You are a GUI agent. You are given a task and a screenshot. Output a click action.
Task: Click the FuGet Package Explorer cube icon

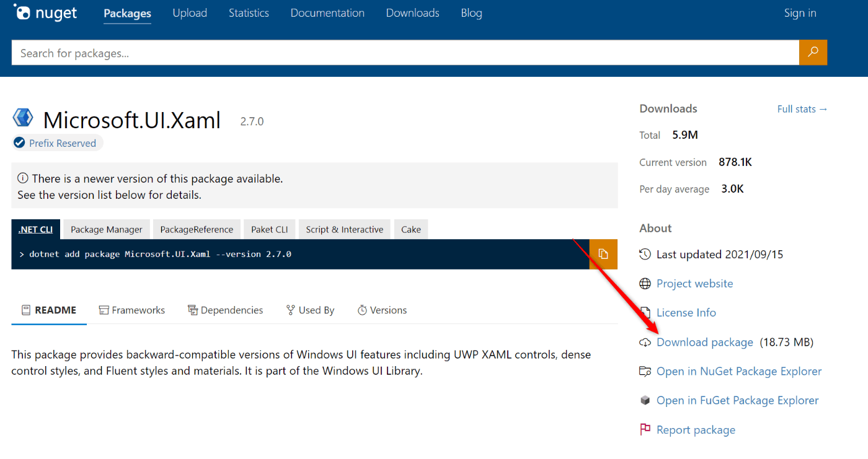tap(645, 401)
